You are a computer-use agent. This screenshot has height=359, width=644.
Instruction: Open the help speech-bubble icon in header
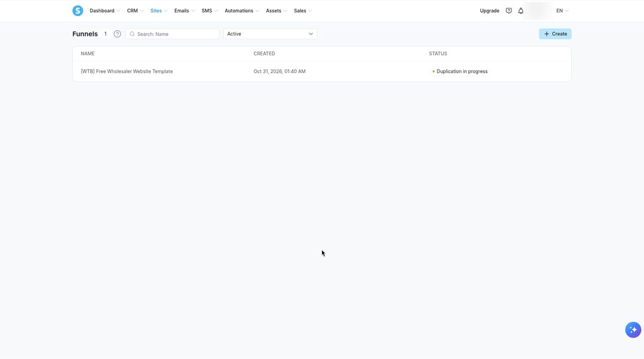click(x=509, y=11)
